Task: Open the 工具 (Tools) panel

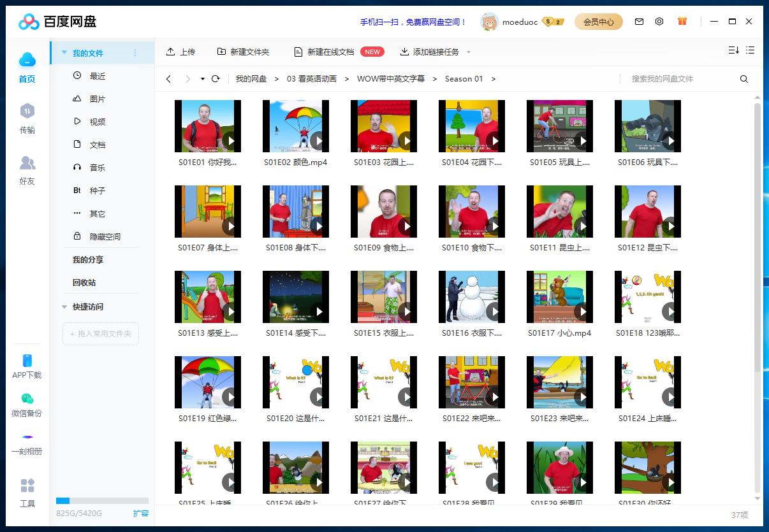Action: pos(27,489)
